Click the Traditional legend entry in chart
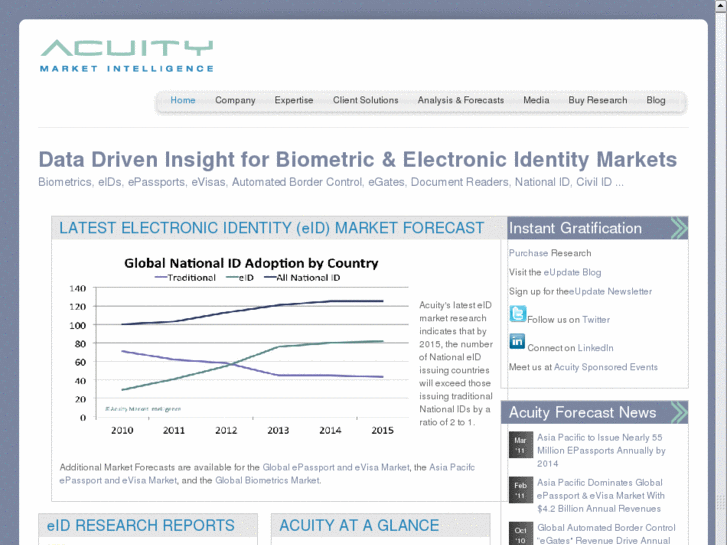This screenshot has height=545, width=727. pyautogui.click(x=185, y=278)
